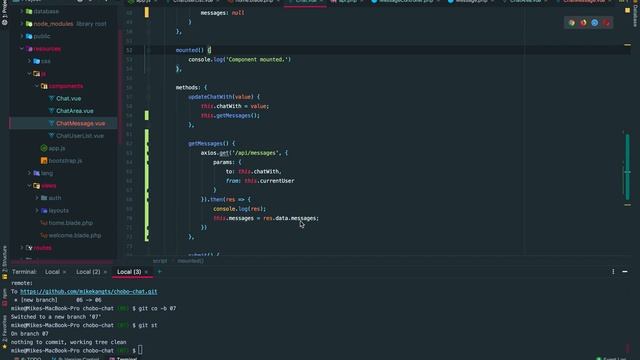Screen dimensions: 640x360
Task: Switch to the Local terminal tab
Action: 52,272
